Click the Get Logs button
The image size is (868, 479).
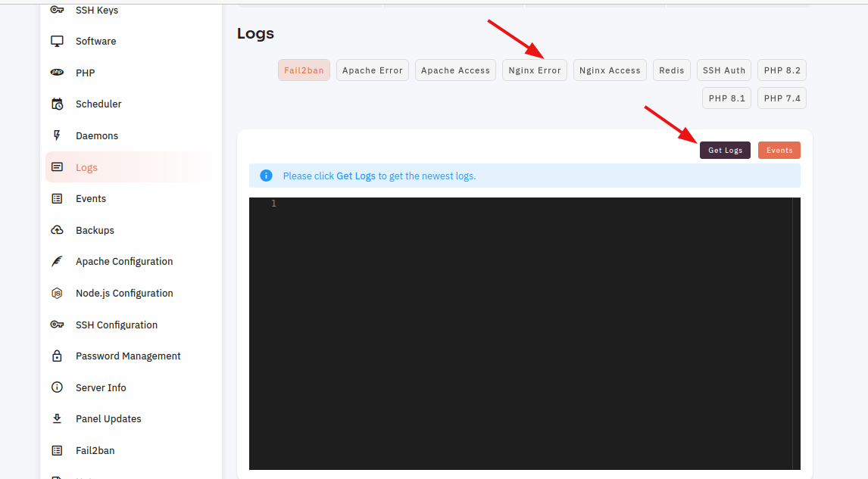pos(725,151)
